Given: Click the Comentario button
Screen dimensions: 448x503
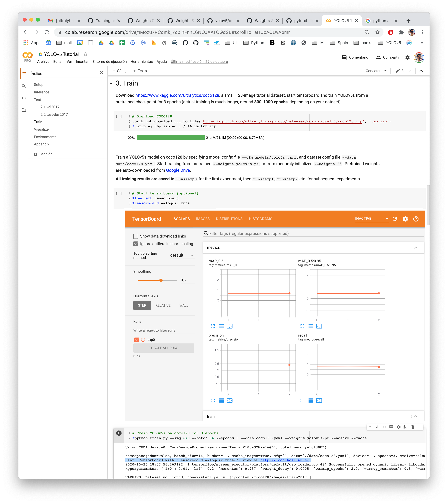Looking at the screenshot, I should pyautogui.click(x=355, y=57).
